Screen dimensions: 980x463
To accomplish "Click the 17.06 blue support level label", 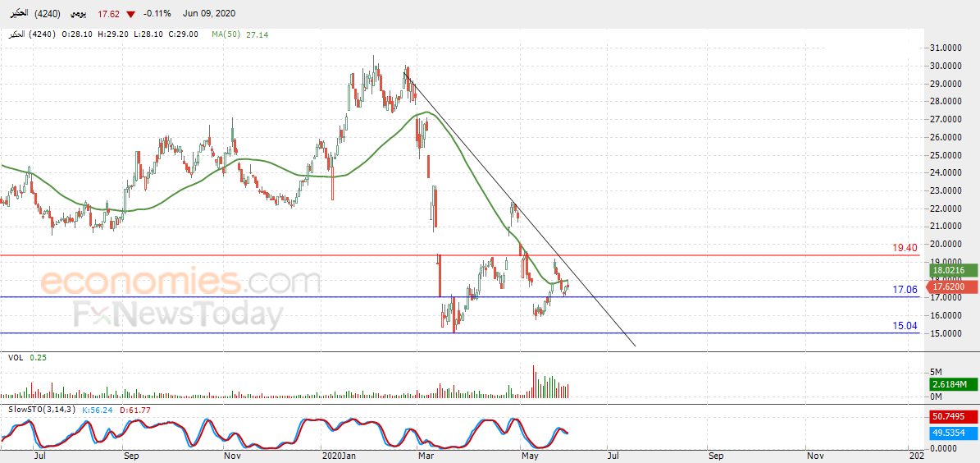I will point(905,289).
